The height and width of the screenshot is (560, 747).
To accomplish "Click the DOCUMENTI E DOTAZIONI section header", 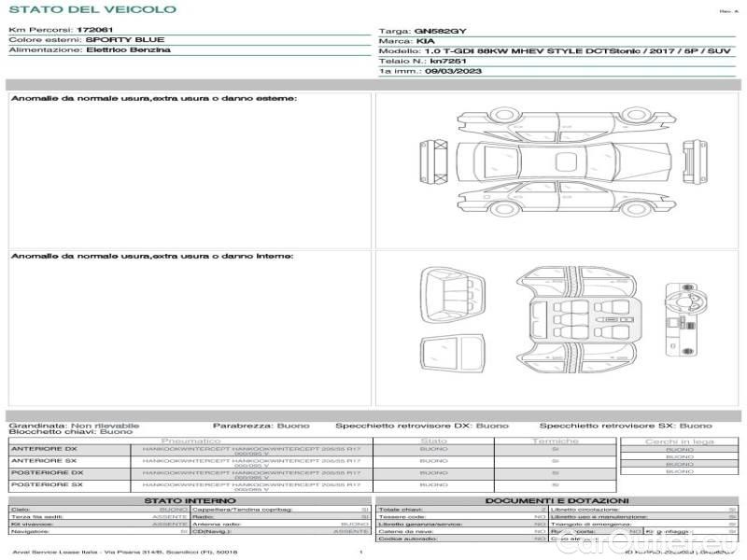I will pos(557,501).
